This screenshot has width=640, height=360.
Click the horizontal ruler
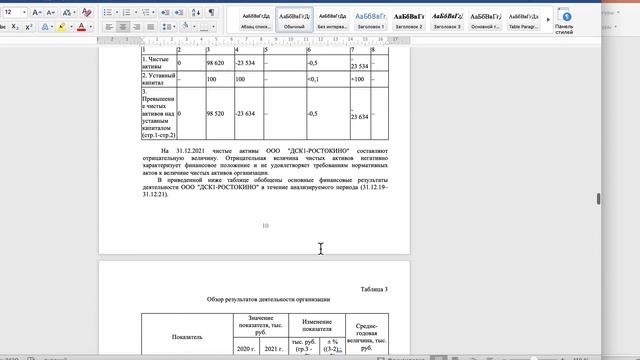point(254,40)
